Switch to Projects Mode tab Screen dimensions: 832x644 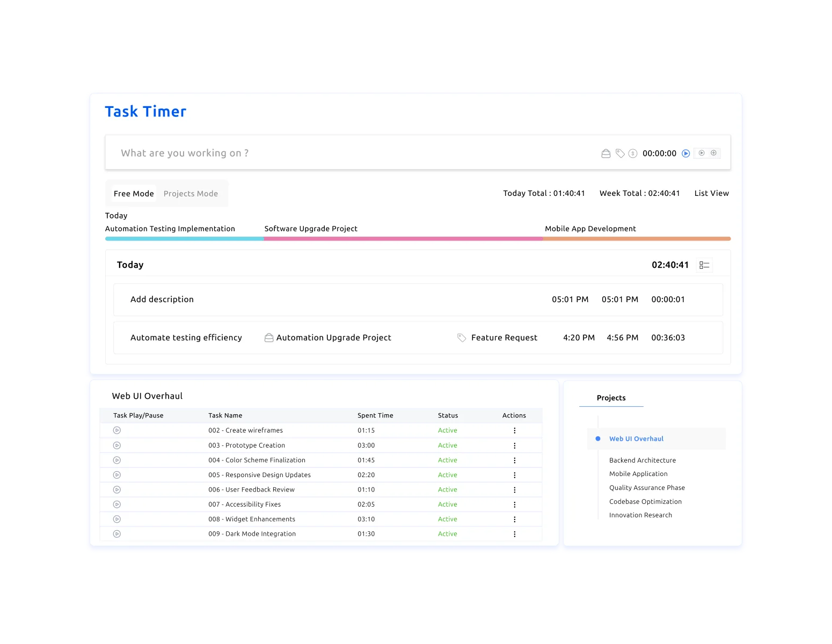pos(191,193)
